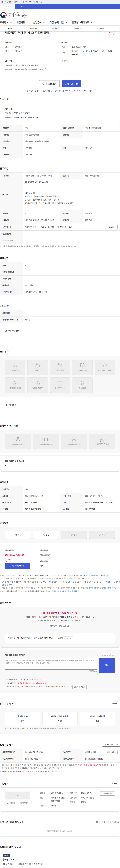
Task: Click the 장애인용 승강기 icon
Action: pyautogui.click(x=46, y=441)
